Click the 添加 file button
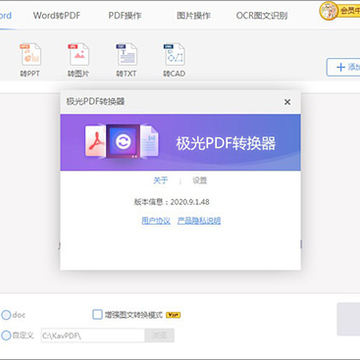The image size is (360, 360). tap(344, 67)
